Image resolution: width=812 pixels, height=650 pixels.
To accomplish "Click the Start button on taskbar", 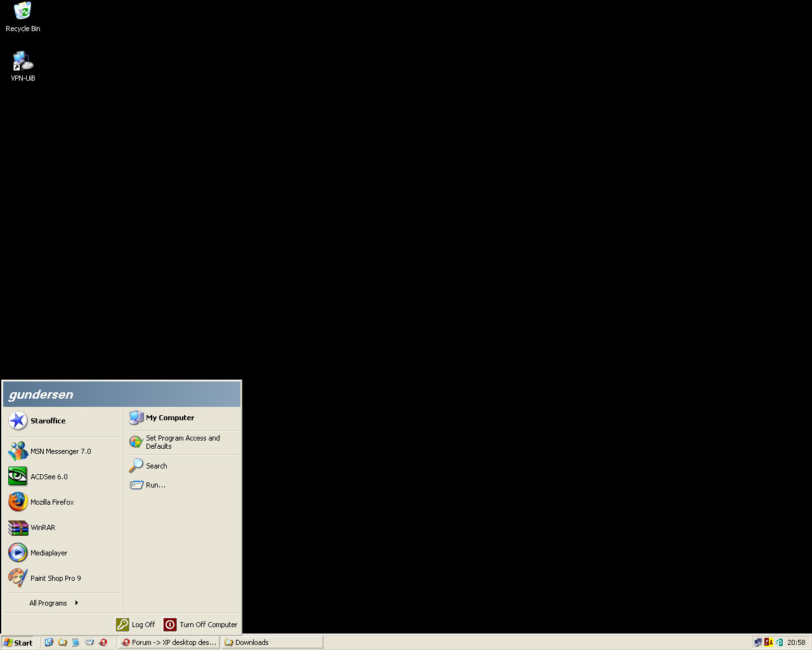I will pos(18,642).
